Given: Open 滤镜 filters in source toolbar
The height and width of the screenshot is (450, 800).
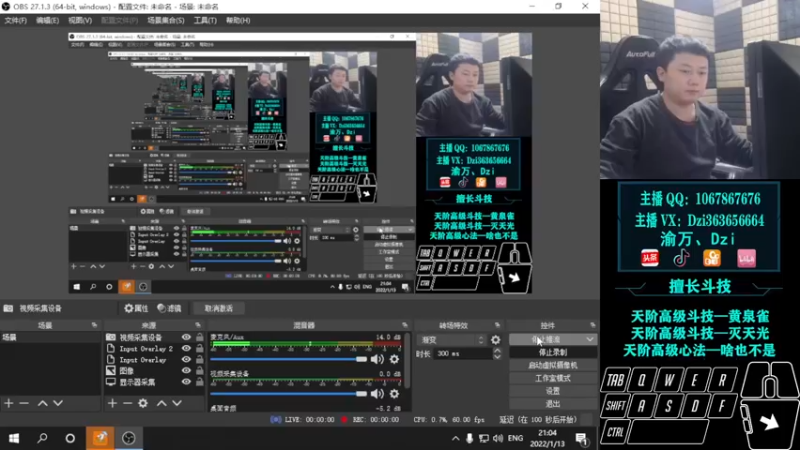Looking at the screenshot, I should [169, 308].
